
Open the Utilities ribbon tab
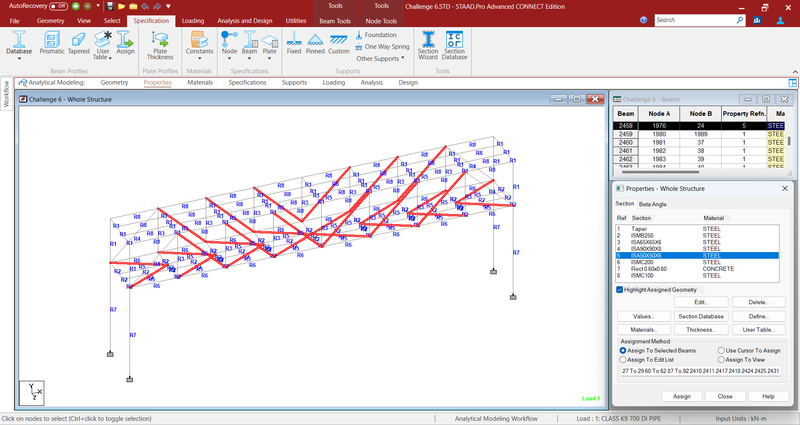pos(296,21)
